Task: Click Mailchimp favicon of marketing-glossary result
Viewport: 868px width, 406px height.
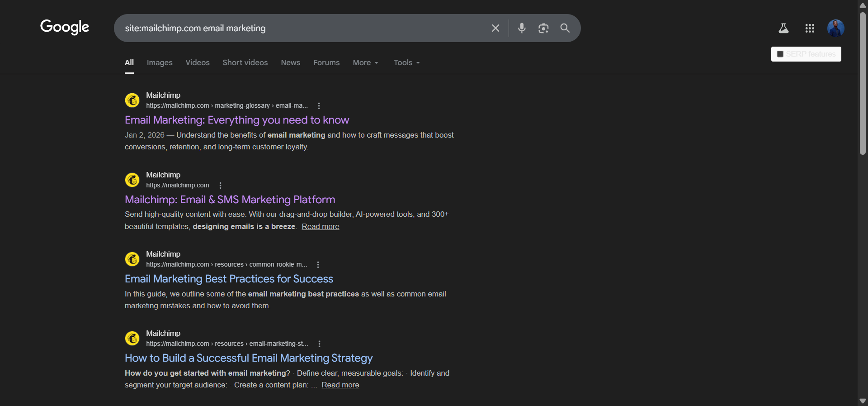Action: tap(132, 100)
